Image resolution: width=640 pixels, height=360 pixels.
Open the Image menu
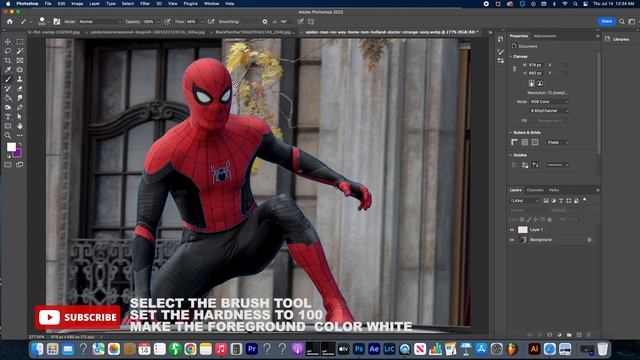coord(77,4)
